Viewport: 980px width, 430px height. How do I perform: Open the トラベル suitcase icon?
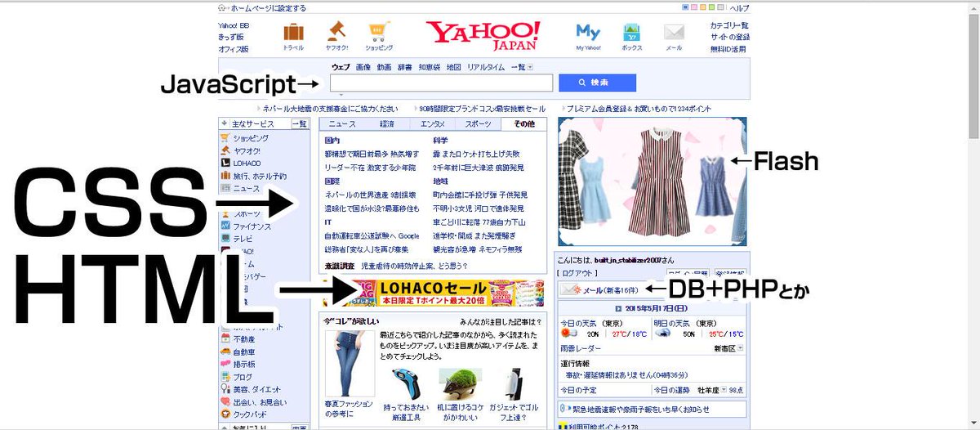click(x=293, y=32)
